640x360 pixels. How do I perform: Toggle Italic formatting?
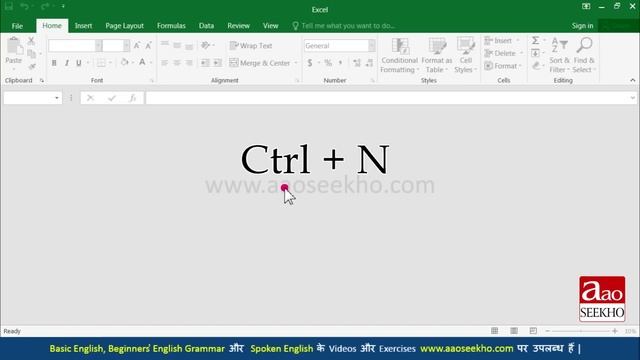[x=67, y=63]
